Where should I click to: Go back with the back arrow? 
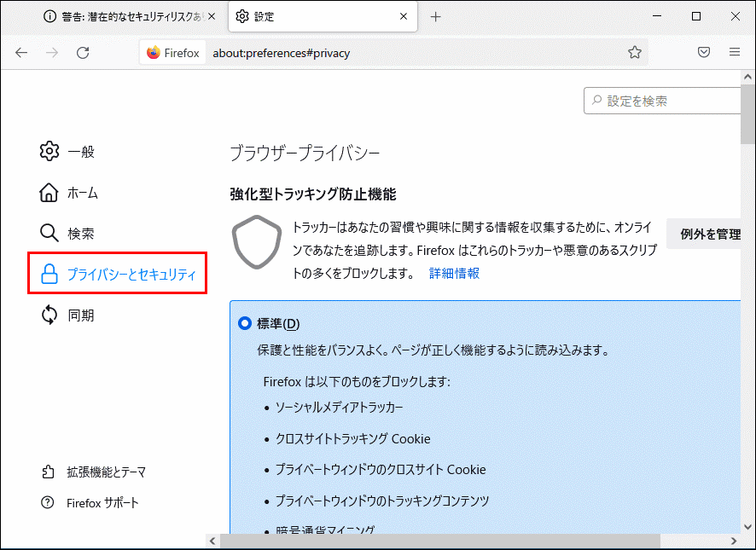pyautogui.click(x=21, y=53)
